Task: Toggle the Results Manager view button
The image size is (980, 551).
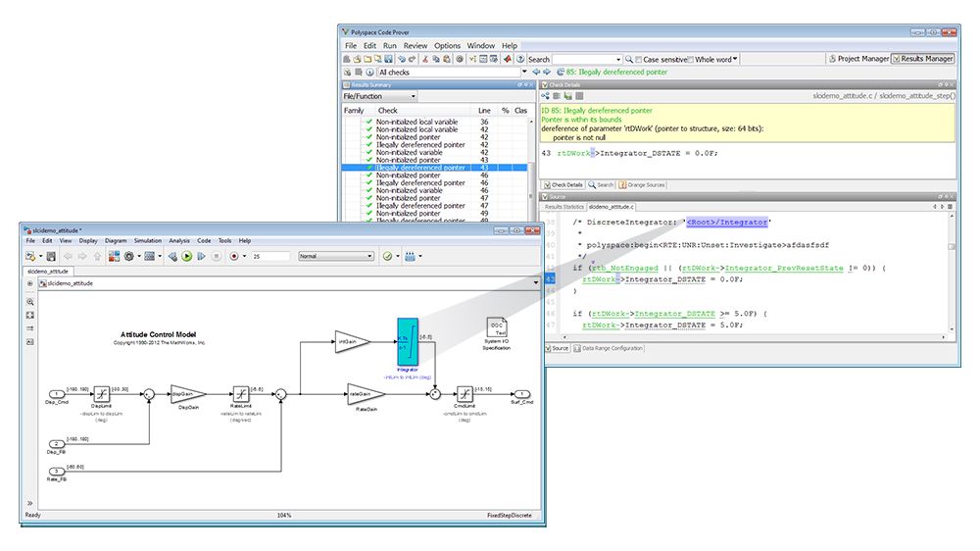Action: pyautogui.click(x=923, y=59)
